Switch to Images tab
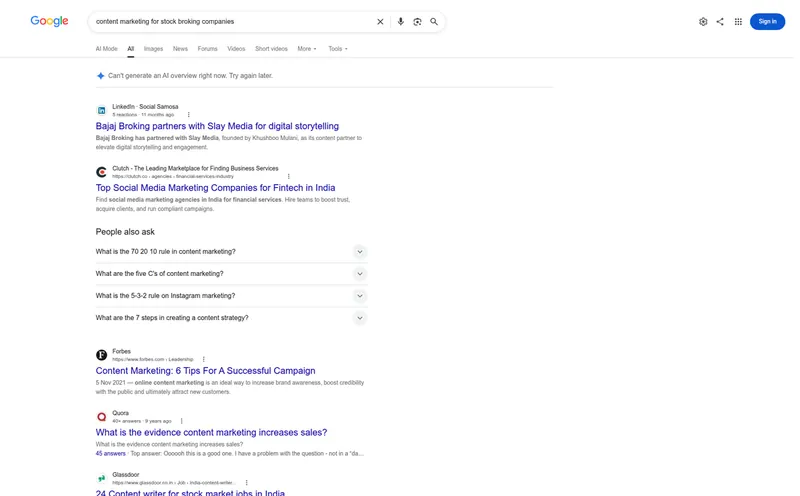800x496 pixels. point(153,49)
